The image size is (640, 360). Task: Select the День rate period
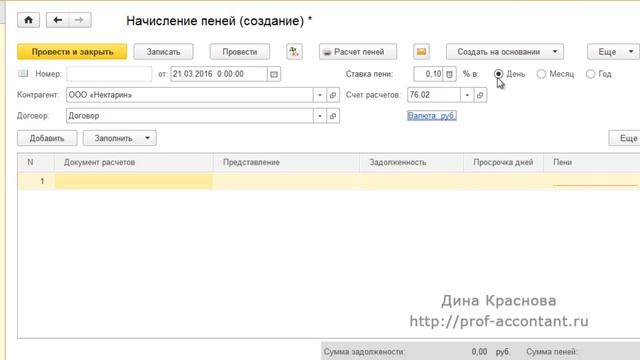(x=498, y=74)
